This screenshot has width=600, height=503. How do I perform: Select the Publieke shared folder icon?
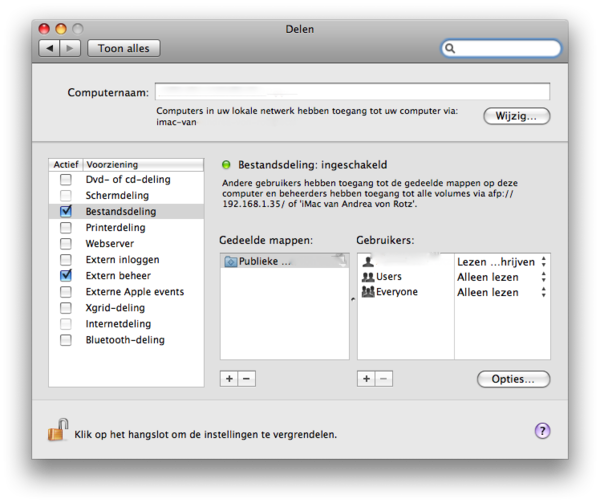[x=230, y=261]
